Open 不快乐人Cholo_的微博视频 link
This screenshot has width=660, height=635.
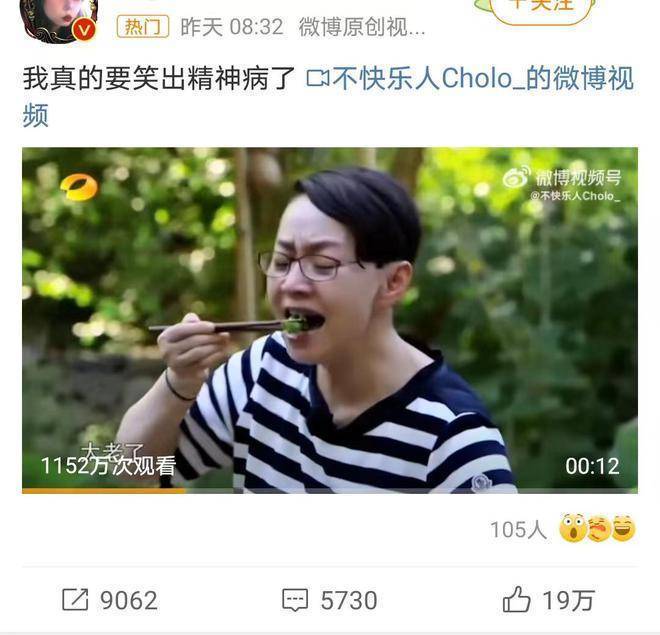[x=483, y=78]
